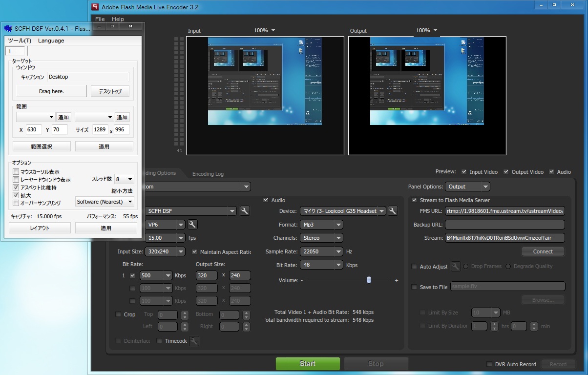
Task: Click the speaker icon below audio meter
Action: (179, 150)
